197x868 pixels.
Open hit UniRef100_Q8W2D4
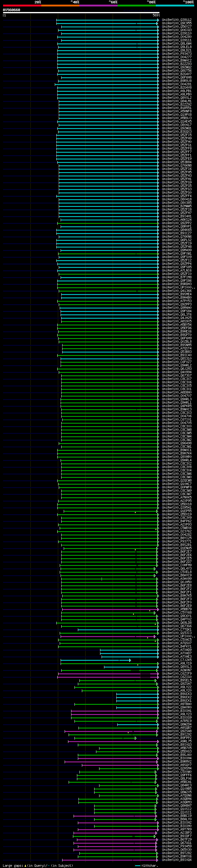(x=177, y=724)
